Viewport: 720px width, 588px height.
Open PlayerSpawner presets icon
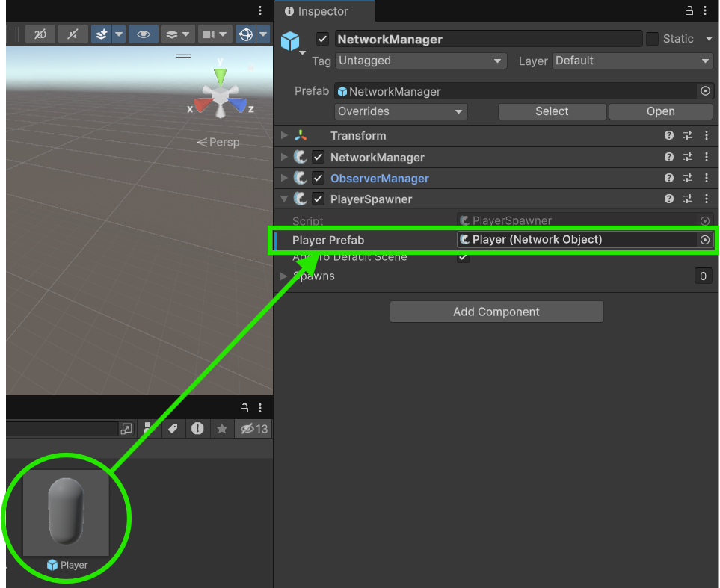click(688, 199)
